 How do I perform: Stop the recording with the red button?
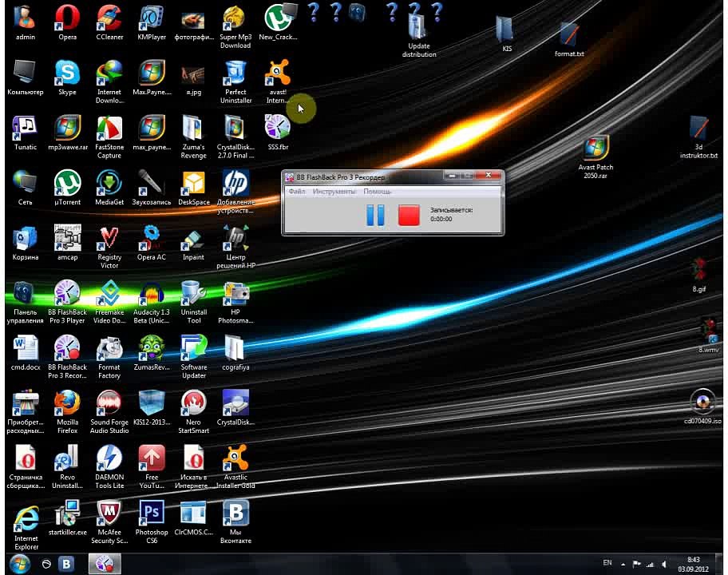point(409,216)
